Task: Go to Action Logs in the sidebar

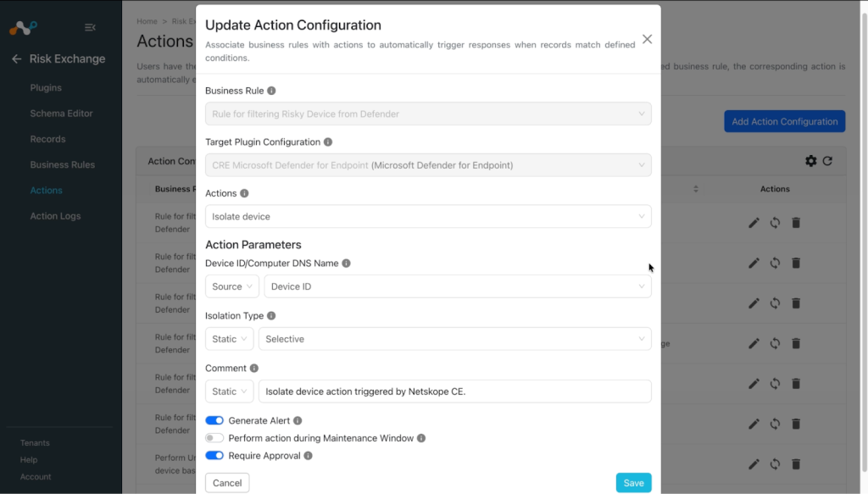Action: [55, 216]
